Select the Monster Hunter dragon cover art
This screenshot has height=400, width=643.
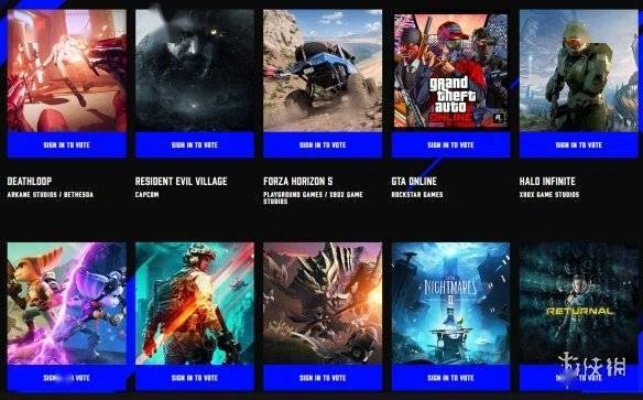pos(323,303)
